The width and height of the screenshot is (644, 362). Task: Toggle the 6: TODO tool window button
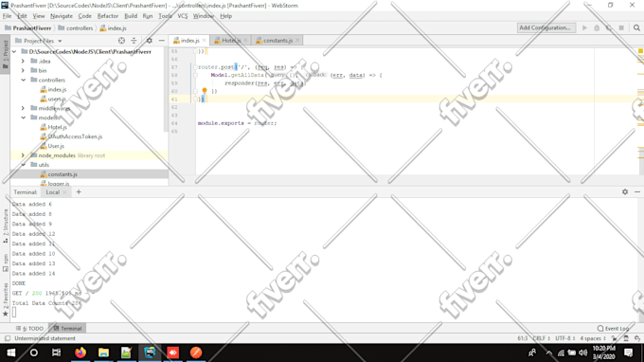point(29,328)
